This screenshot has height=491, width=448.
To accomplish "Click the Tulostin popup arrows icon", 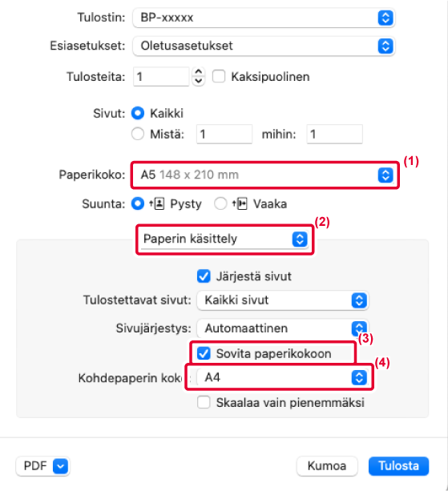I will [385, 18].
